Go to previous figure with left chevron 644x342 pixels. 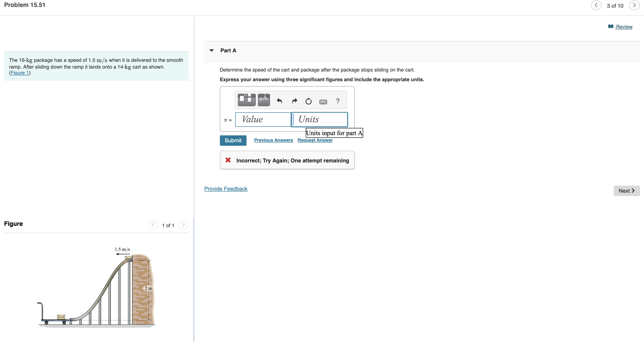153,225
